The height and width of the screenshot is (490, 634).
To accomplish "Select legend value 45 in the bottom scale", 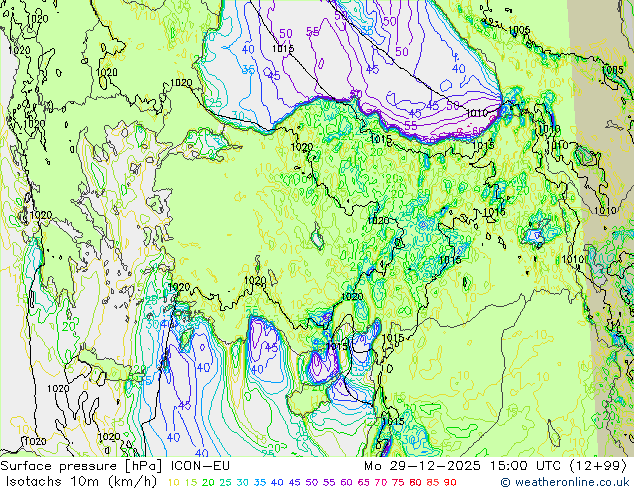I will click(x=294, y=483).
